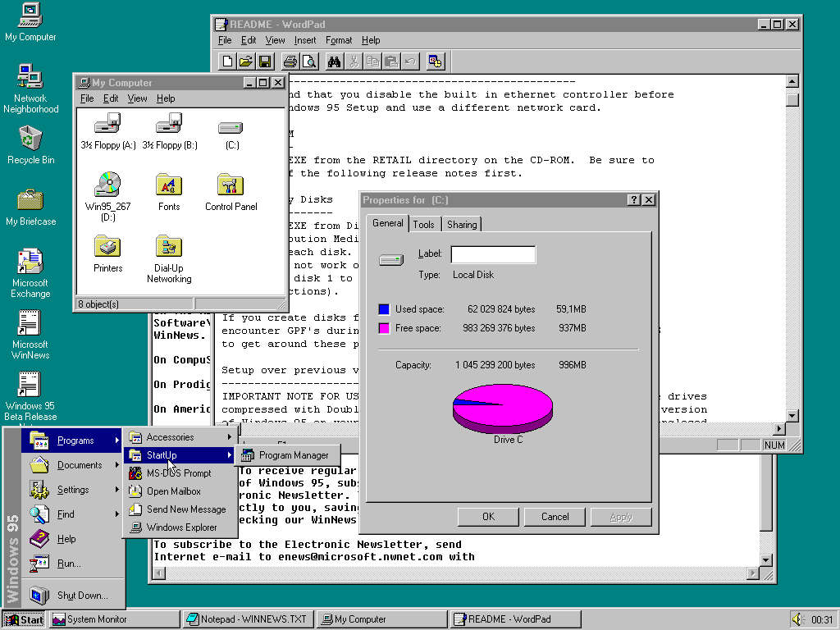840x630 pixels.
Task: Launch Program Manager from the StartUp menu
Action: (x=293, y=455)
